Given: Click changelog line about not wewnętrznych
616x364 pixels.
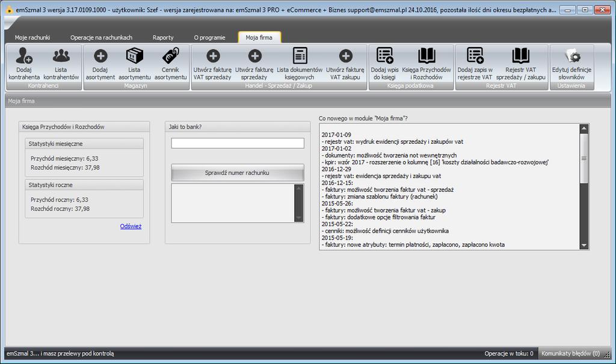Looking at the screenshot, I should tap(389, 155).
